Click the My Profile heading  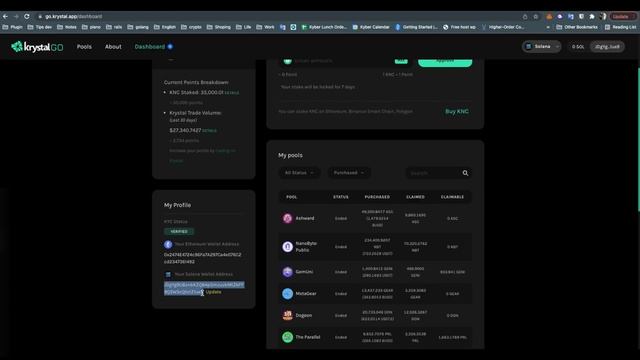point(177,205)
